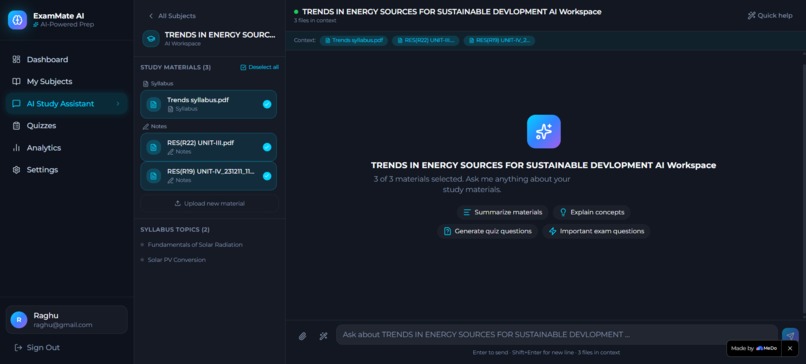
Task: Click the '3 files in context' header text
Action: click(315, 21)
